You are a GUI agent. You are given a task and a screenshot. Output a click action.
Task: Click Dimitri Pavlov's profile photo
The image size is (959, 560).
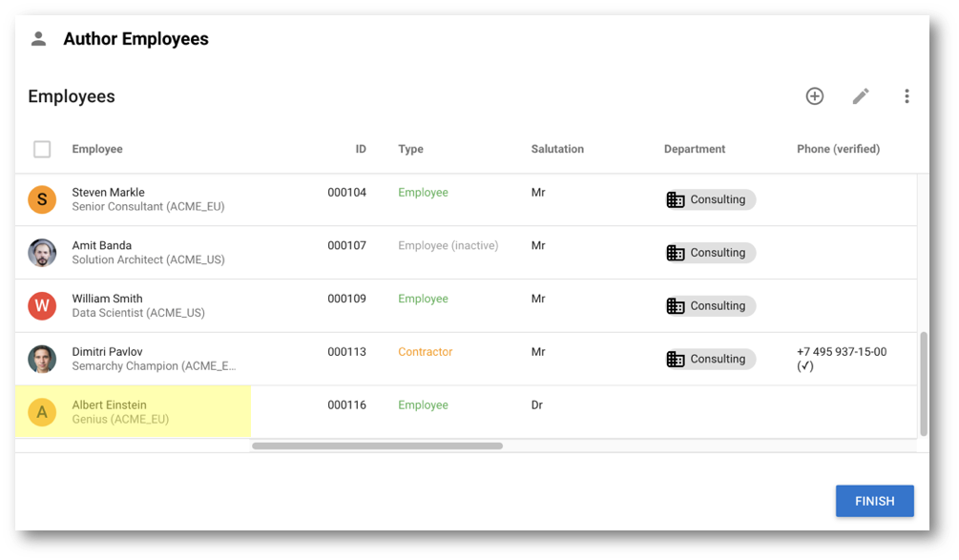point(42,359)
